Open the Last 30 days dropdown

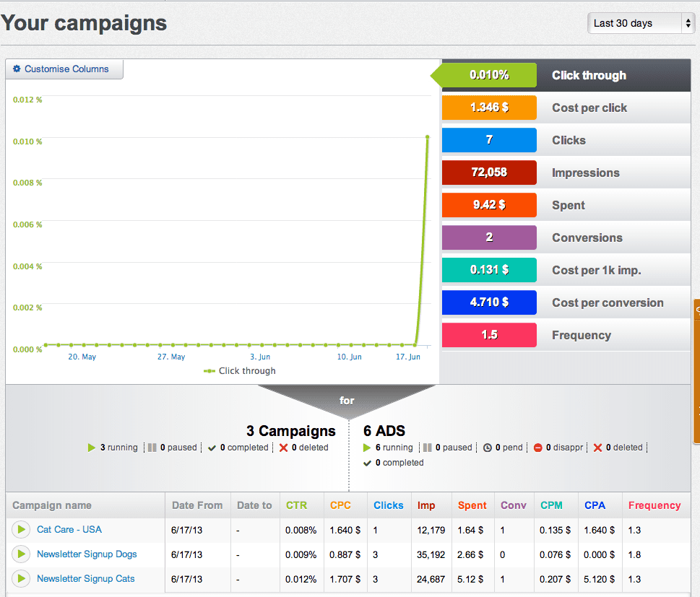[641, 23]
